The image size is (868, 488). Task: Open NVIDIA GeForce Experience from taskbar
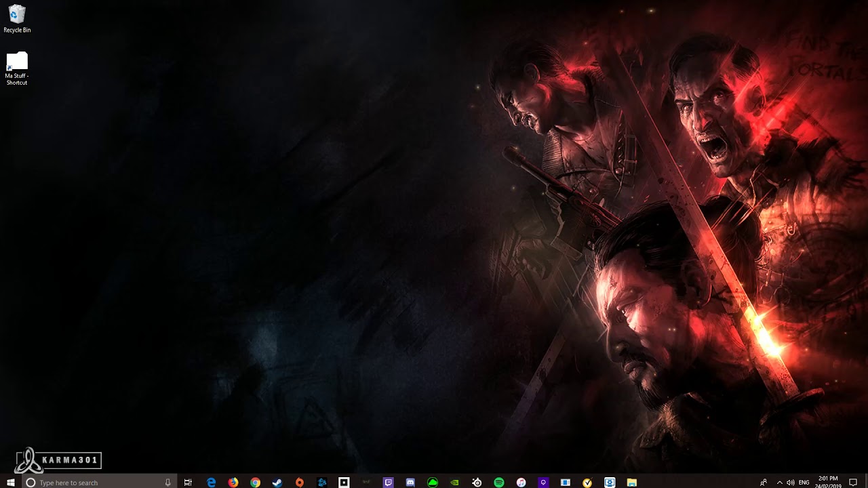455,483
